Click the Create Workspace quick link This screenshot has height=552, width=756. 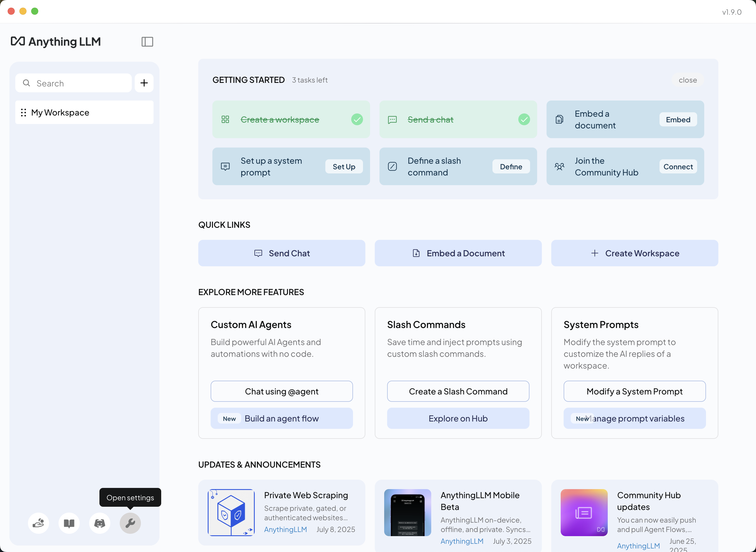pyautogui.click(x=635, y=253)
